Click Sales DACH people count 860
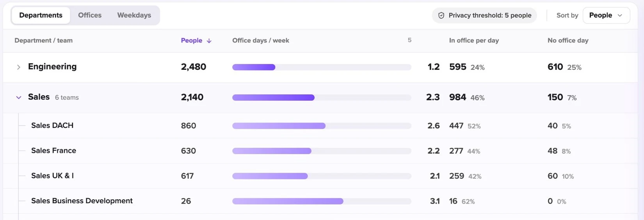The height and width of the screenshot is (220, 644). (x=189, y=126)
